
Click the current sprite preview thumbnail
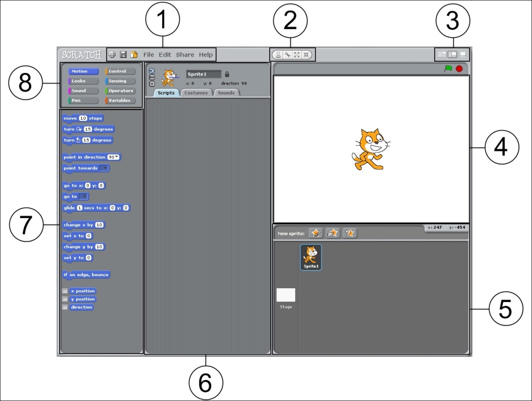(169, 77)
